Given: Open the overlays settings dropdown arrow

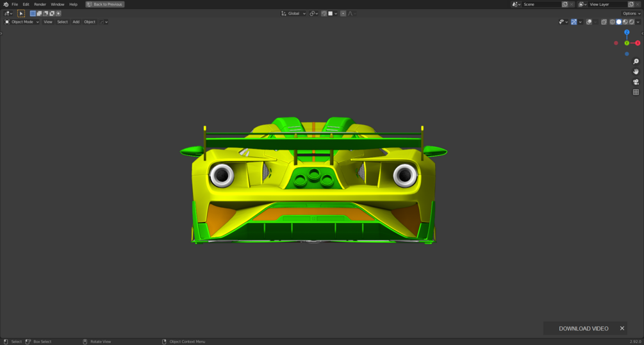Looking at the screenshot, I should [x=595, y=22].
